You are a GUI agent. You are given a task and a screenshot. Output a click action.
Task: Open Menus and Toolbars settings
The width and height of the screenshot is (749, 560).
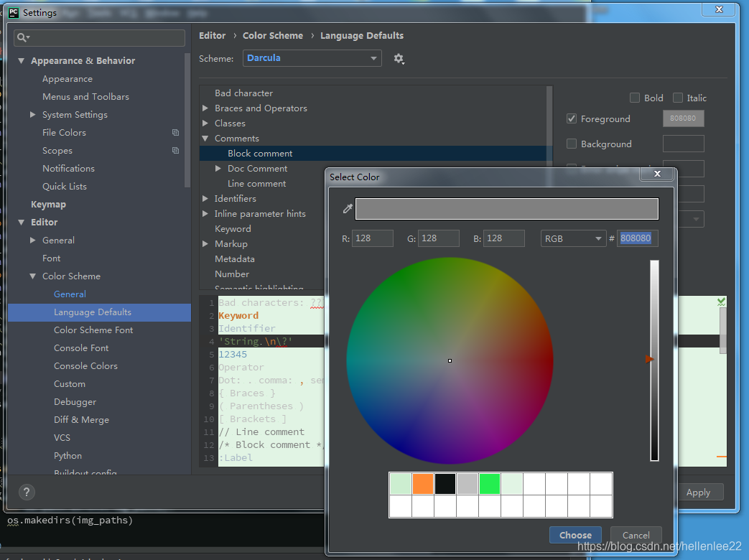85,96
